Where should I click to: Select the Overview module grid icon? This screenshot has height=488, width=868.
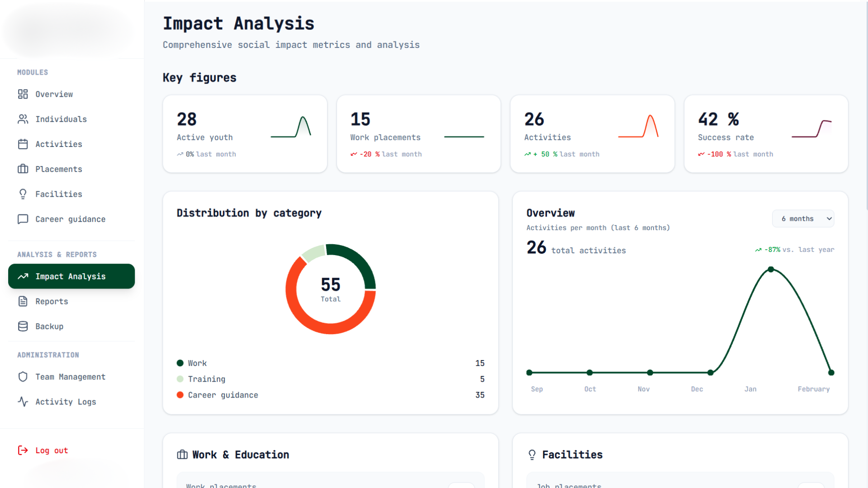(x=23, y=94)
